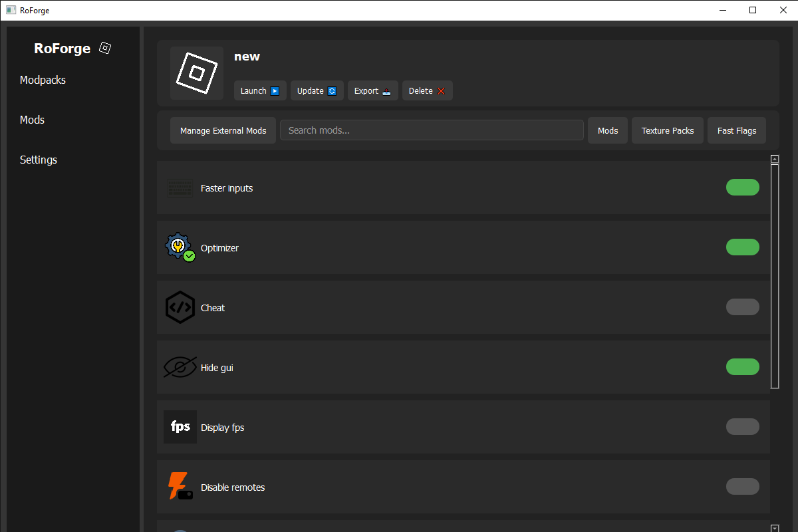Turn off the Optimizer toggle

[743, 247]
